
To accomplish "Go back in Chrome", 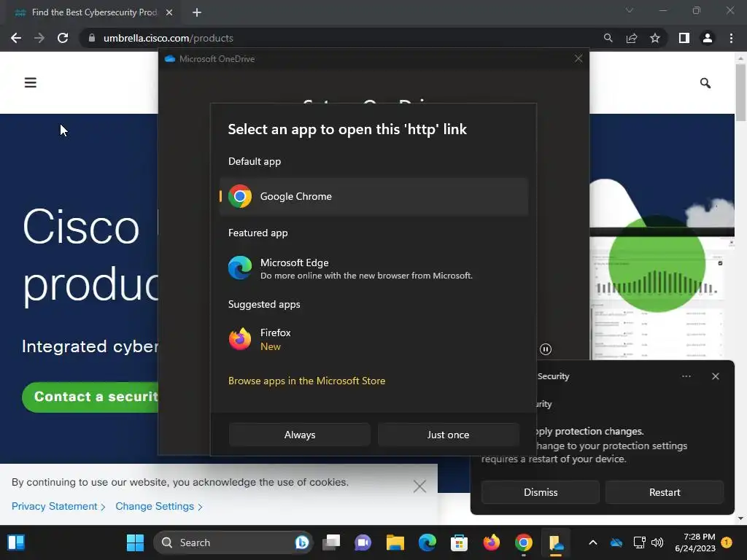I will [x=16, y=38].
